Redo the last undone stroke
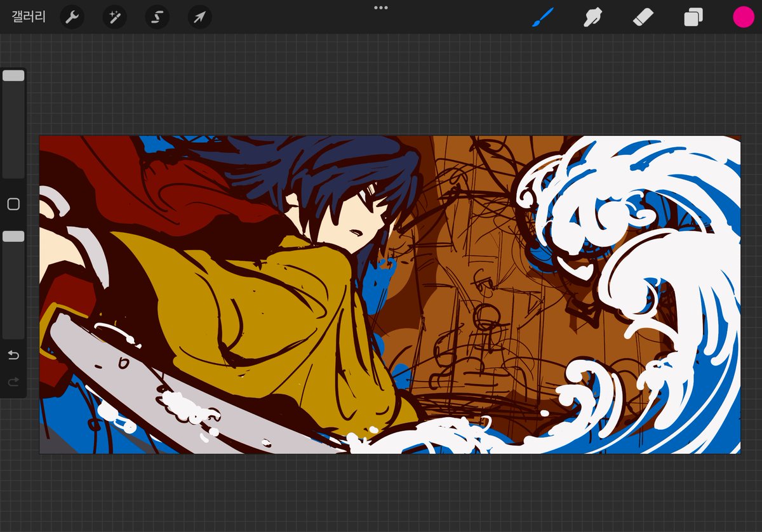762x532 pixels. (13, 382)
